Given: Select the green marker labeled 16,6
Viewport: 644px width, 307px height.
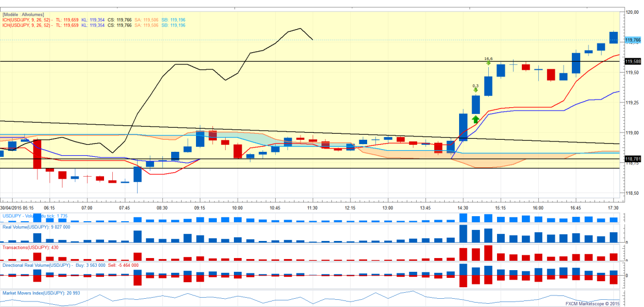Looking at the screenshot, I should click(488, 63).
